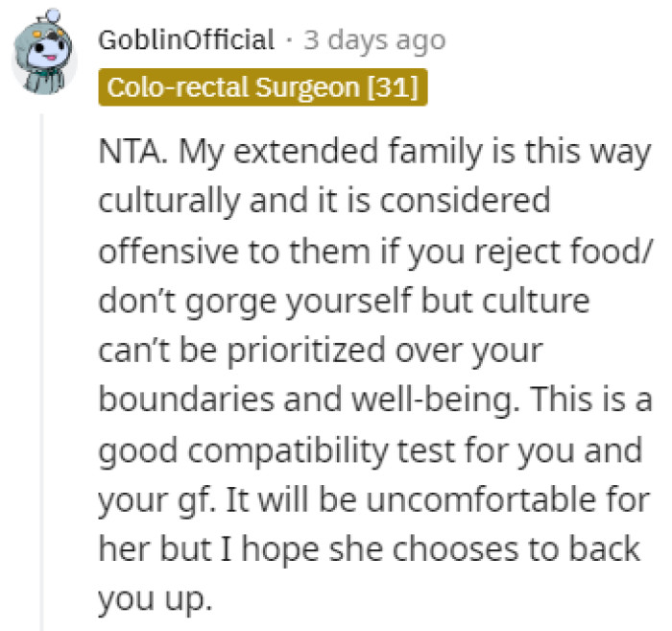
Task: Click the '3 days ago' timestamp permalink
Action: 374,40
